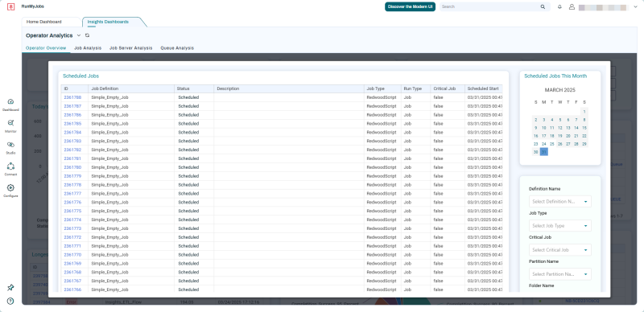Sort by the Scheduled Start column header
Screen dimensions: 644x312
(x=484, y=88)
